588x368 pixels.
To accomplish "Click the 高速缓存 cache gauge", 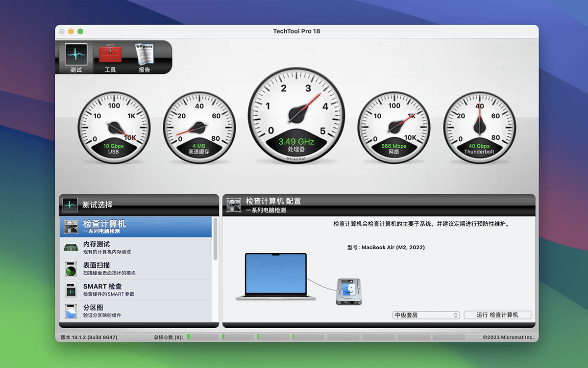I will point(199,127).
